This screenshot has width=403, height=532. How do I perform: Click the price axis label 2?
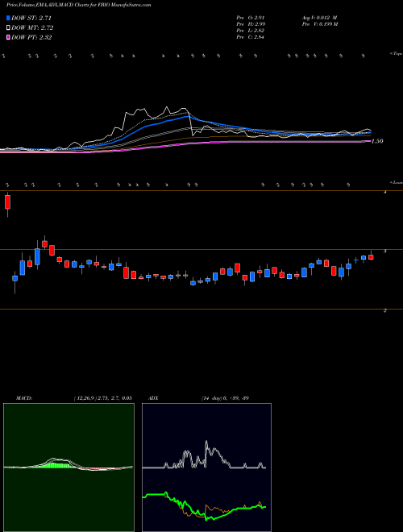(385, 310)
